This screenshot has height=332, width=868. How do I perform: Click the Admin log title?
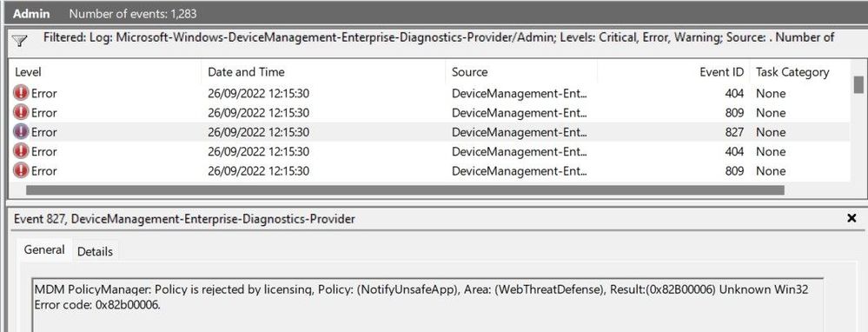(31, 14)
